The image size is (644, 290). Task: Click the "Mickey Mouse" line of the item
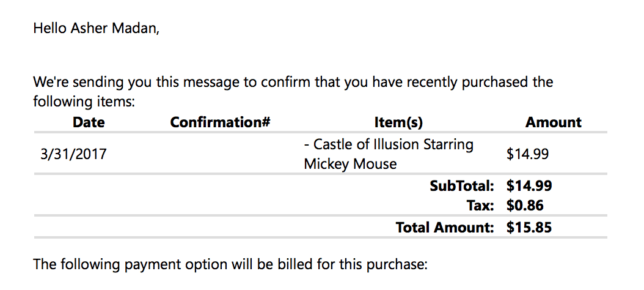(350, 164)
